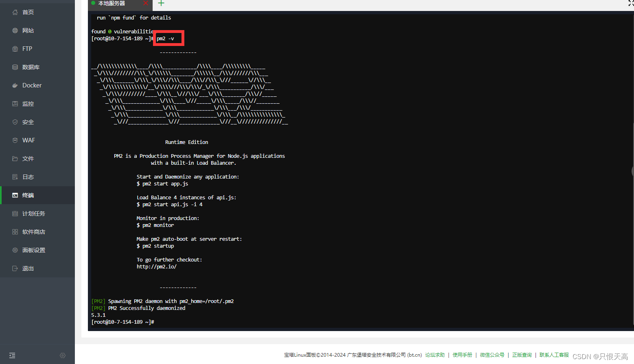634x364 pixels.
Task: Click the 终端 terminal icon
Action: click(x=15, y=195)
